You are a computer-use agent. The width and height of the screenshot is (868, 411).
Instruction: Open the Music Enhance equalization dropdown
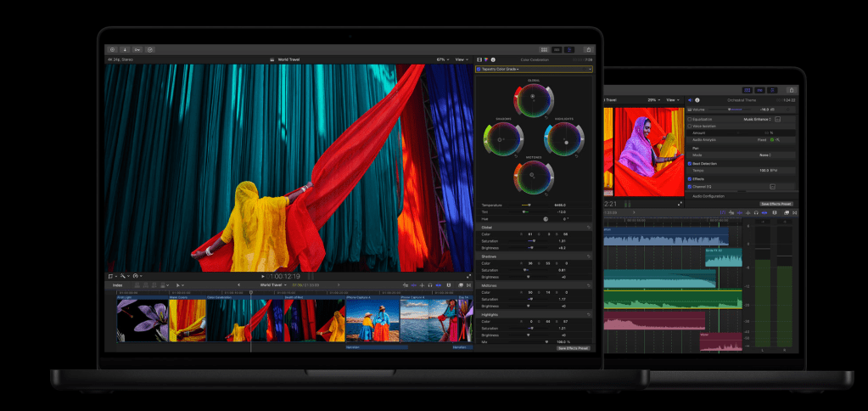coord(757,120)
